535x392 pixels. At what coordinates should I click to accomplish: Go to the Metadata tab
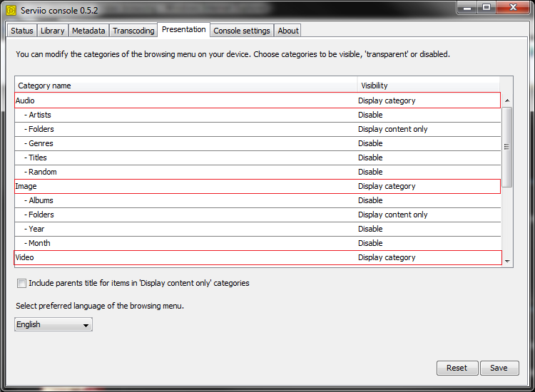(x=88, y=31)
